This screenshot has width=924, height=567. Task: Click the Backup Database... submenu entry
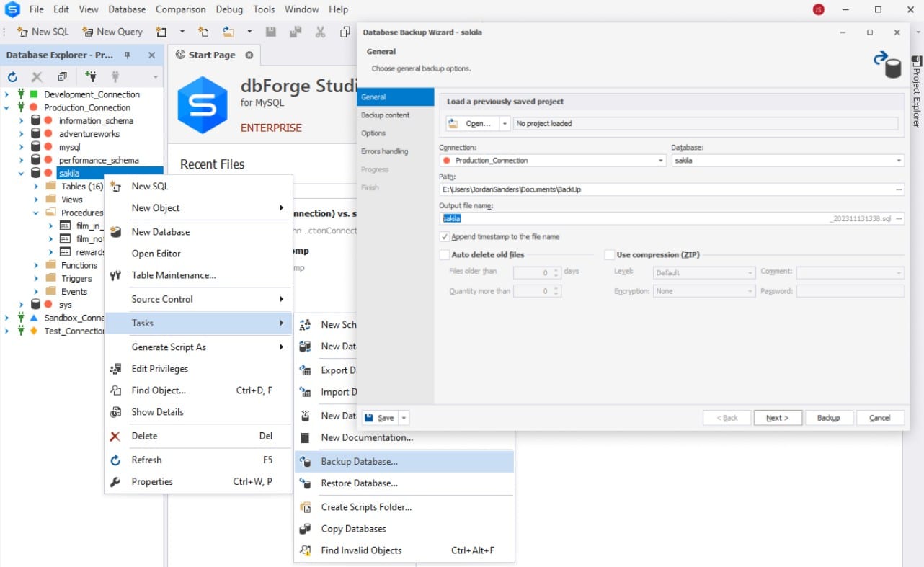click(404, 461)
